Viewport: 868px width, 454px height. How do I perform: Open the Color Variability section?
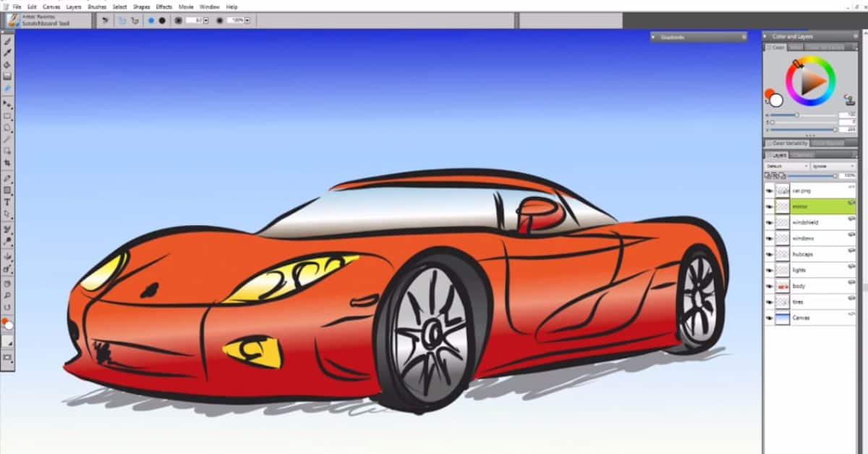[788, 143]
